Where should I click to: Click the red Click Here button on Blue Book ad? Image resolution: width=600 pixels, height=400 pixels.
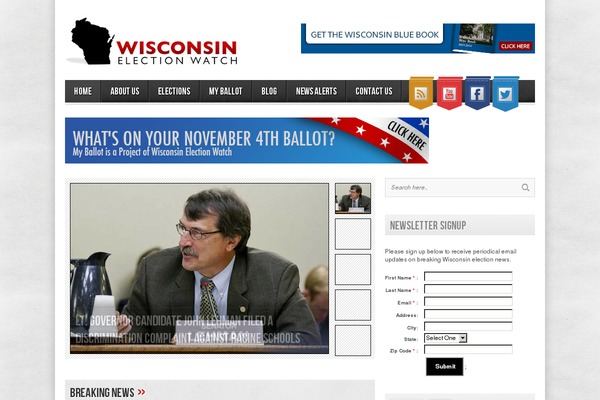[515, 46]
